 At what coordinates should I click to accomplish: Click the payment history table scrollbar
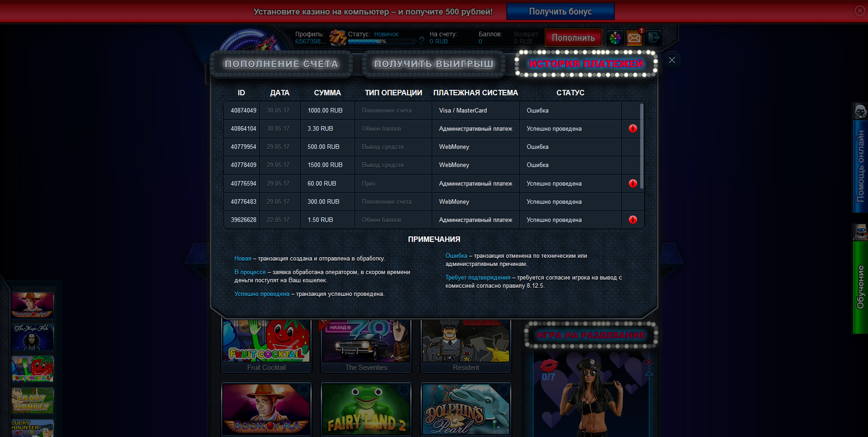[642, 145]
